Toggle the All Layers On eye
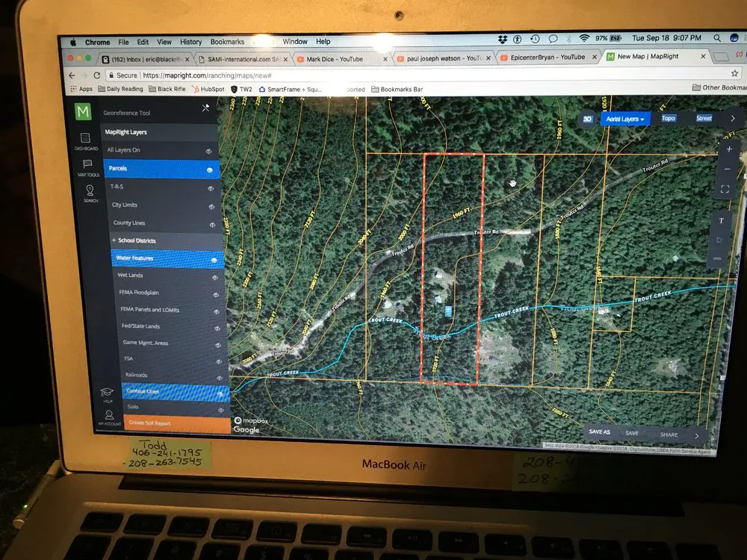 coord(208,151)
